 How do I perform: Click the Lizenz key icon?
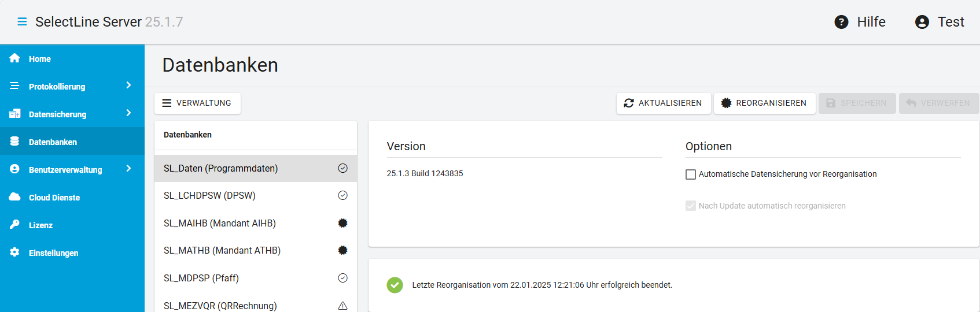click(14, 225)
